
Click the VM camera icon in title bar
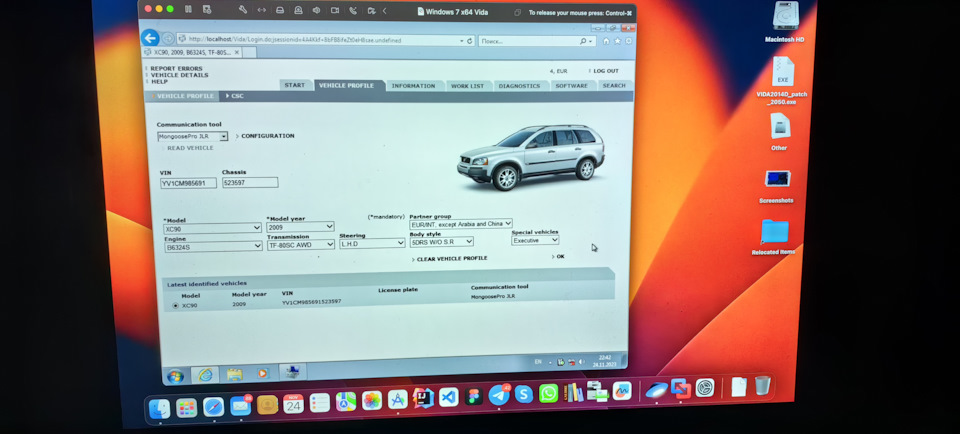pyautogui.click(x=335, y=10)
